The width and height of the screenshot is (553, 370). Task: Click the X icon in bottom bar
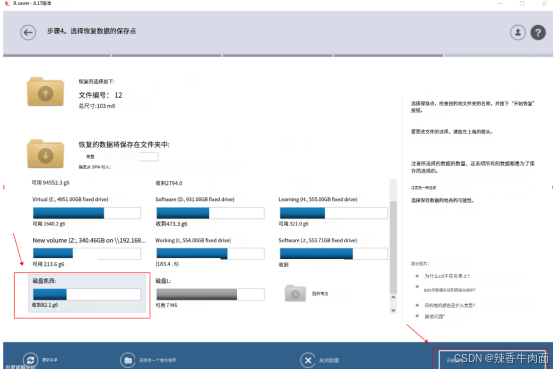(308, 360)
